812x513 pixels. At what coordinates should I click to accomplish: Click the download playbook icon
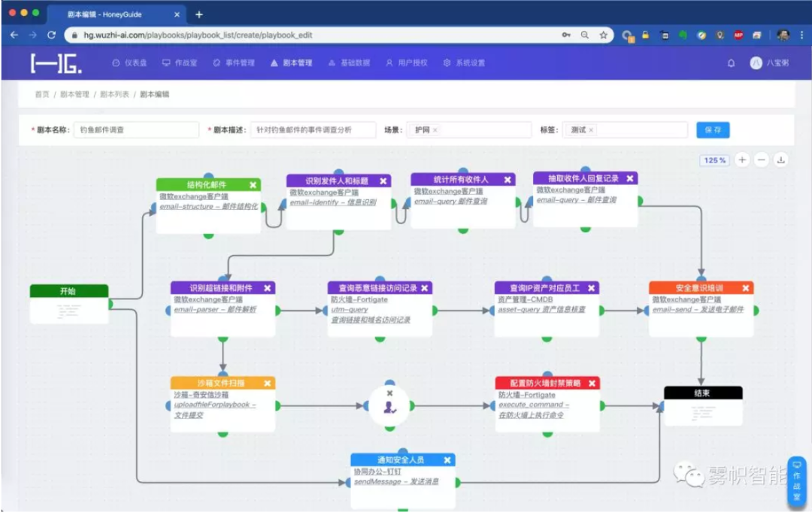click(x=781, y=159)
